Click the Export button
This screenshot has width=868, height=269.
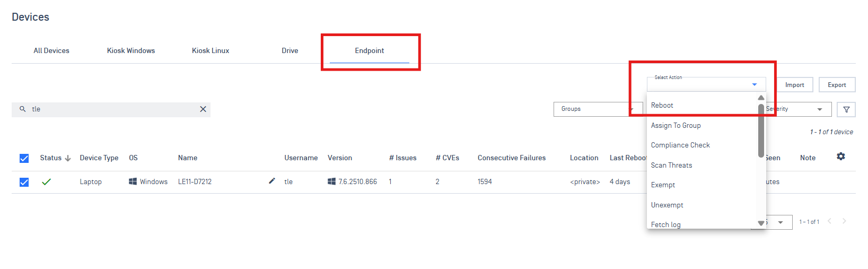[837, 85]
